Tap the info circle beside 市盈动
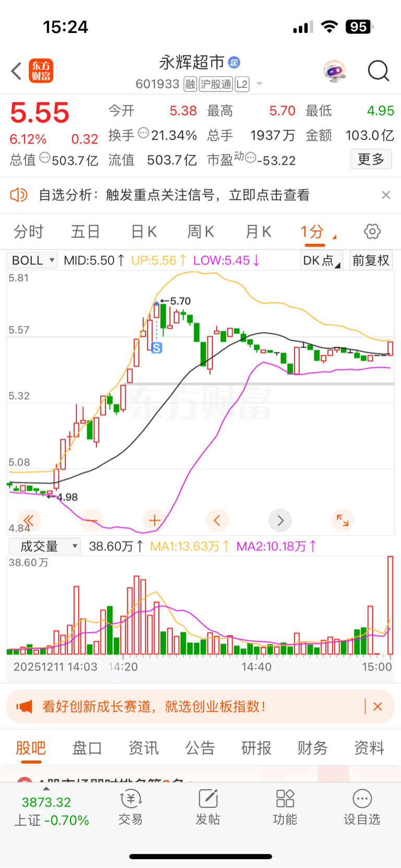This screenshot has height=868, width=401. [251, 157]
